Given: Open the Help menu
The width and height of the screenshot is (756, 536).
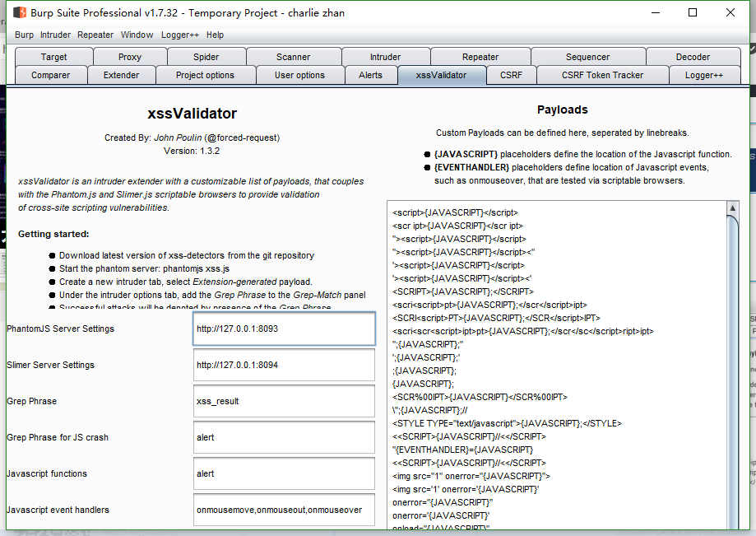Looking at the screenshot, I should (x=215, y=35).
